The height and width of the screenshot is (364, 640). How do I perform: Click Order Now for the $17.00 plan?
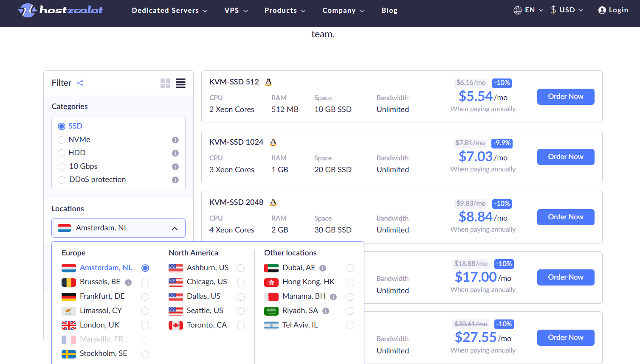(x=566, y=277)
